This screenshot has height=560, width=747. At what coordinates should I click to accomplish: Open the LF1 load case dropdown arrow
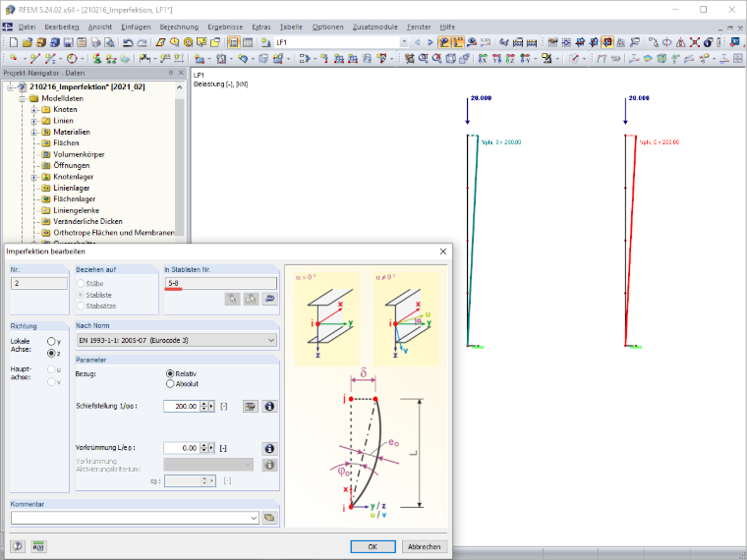(x=404, y=42)
